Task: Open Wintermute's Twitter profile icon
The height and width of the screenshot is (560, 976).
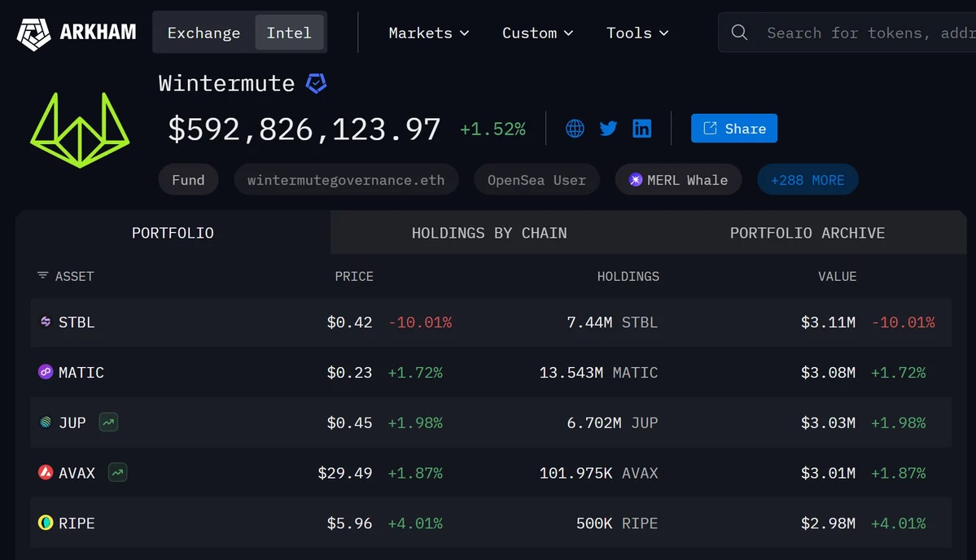Action: coord(608,129)
